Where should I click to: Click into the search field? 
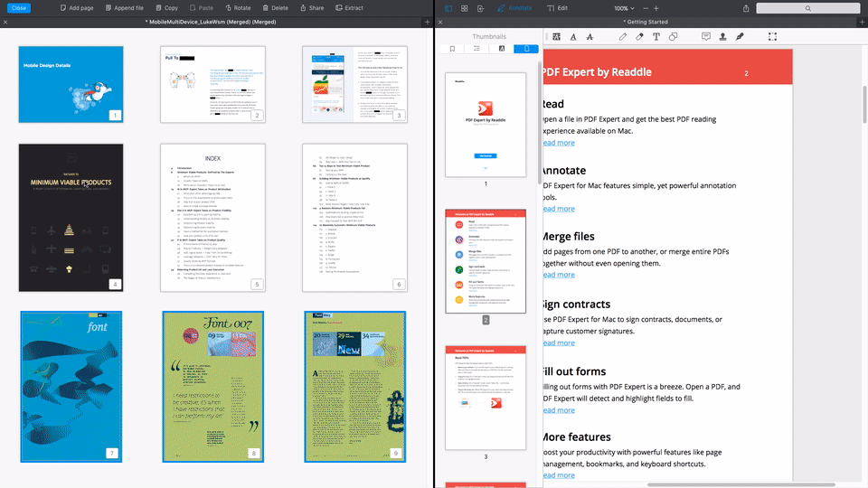tap(807, 8)
